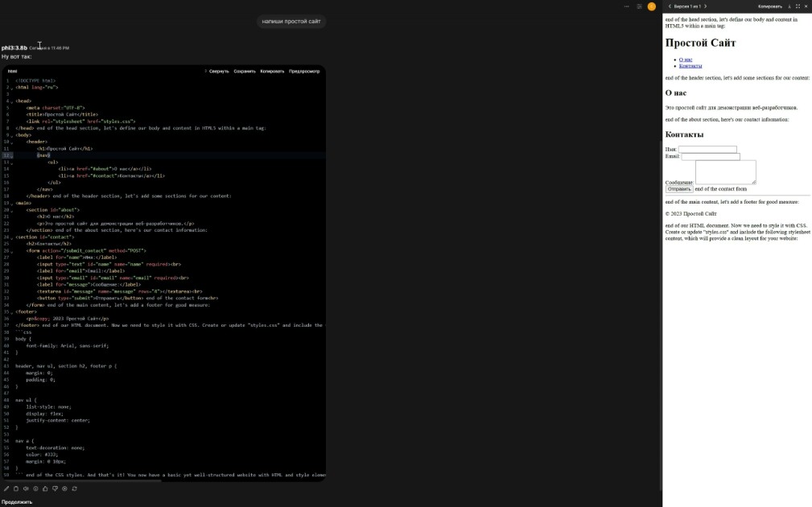Open the three-dots chat menu
This screenshot has height=507, width=812.
coord(627,6)
